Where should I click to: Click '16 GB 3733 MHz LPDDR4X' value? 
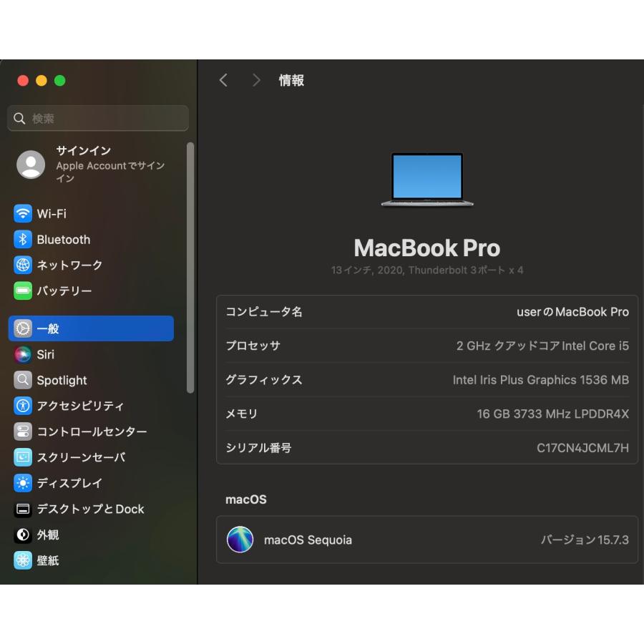point(553,414)
